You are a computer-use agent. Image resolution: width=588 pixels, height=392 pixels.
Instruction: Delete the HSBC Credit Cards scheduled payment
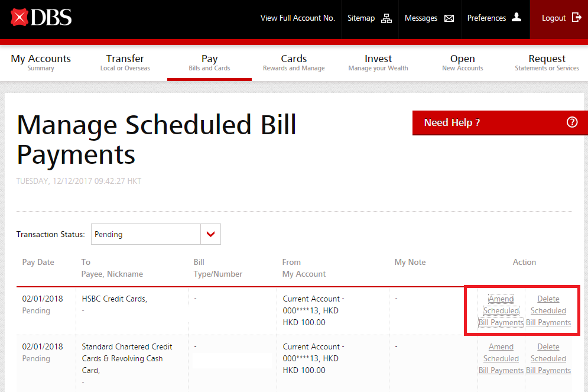[x=548, y=310]
